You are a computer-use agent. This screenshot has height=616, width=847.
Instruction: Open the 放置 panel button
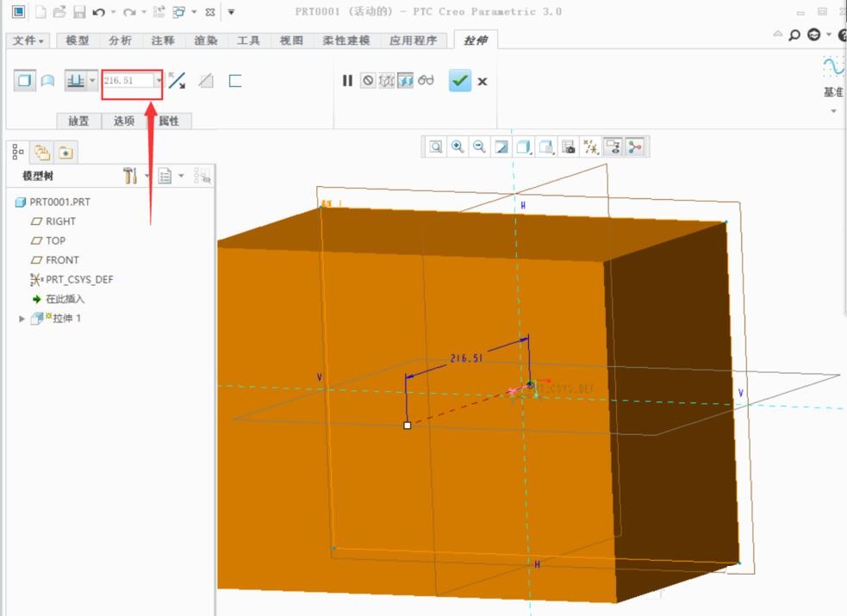[78, 121]
